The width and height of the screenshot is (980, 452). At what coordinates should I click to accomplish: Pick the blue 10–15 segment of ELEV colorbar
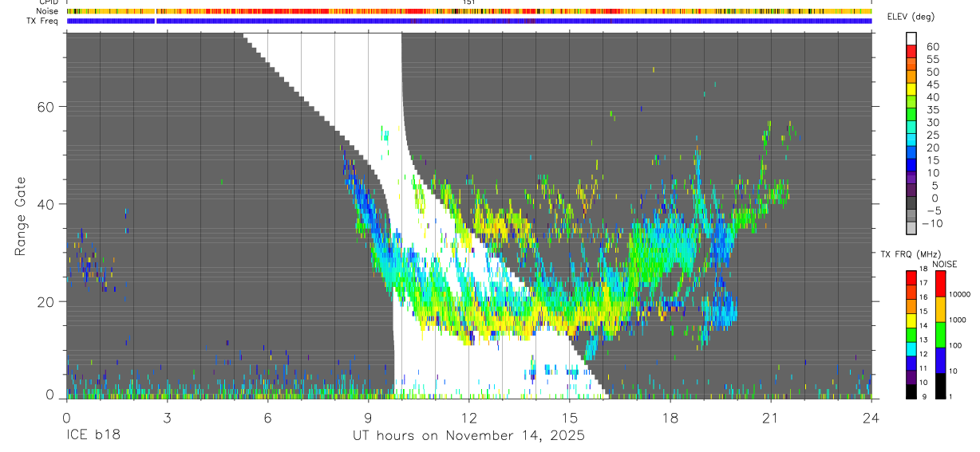tap(911, 166)
